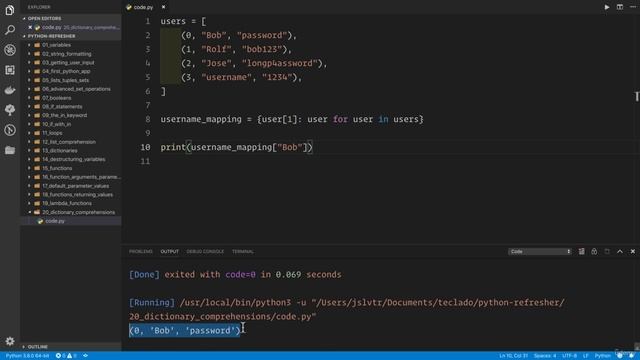Expand the 15_functions folder
Image resolution: width=640 pixels, height=360 pixels.
click(57, 168)
